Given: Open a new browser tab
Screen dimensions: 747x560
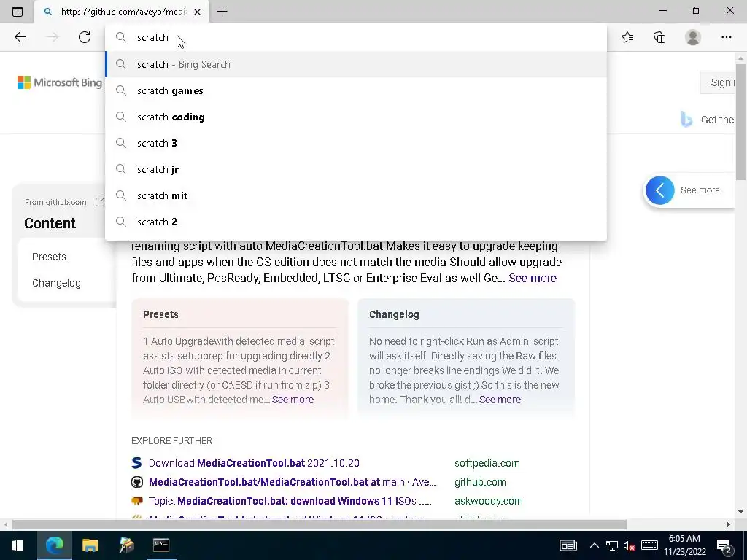Looking at the screenshot, I should [222, 12].
